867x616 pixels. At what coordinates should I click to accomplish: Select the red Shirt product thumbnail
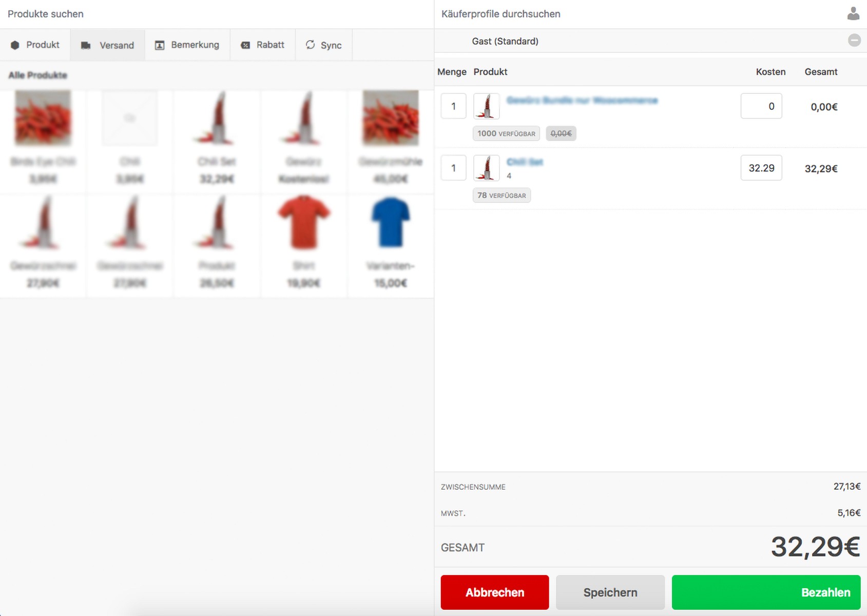click(304, 223)
